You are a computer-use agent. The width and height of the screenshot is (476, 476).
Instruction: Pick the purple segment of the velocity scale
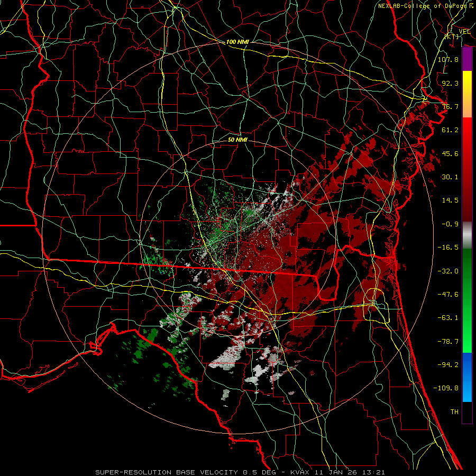click(x=467, y=59)
